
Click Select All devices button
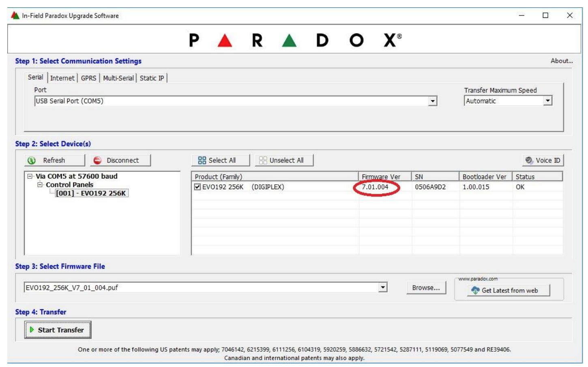(x=221, y=160)
